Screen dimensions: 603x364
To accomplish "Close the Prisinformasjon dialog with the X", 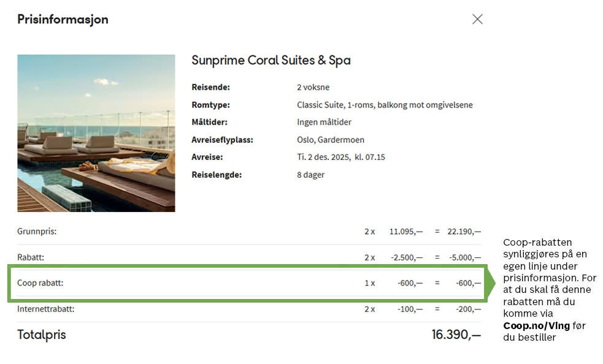I will [x=477, y=19].
